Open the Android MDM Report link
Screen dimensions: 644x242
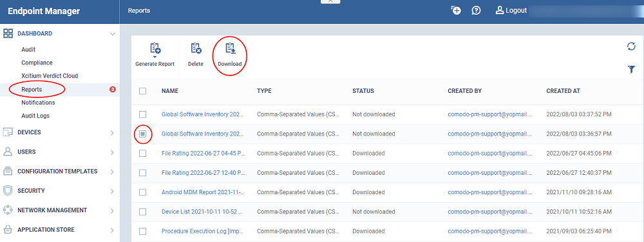(204, 192)
